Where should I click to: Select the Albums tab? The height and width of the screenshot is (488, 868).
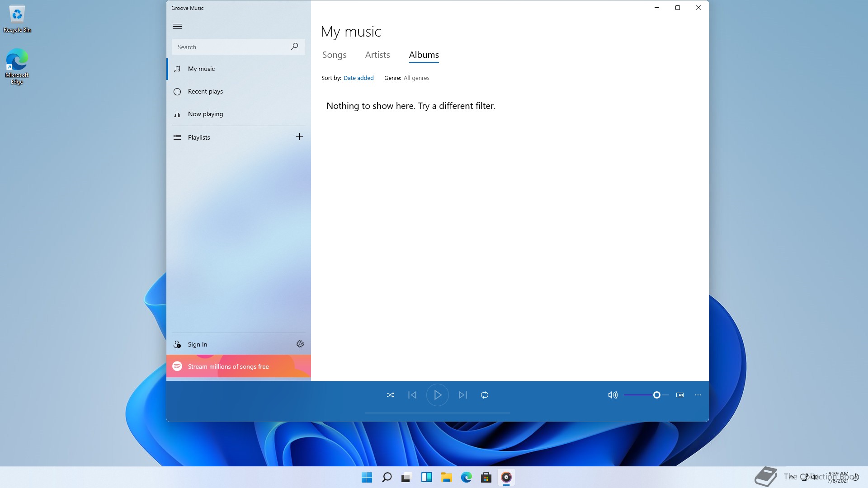424,55
